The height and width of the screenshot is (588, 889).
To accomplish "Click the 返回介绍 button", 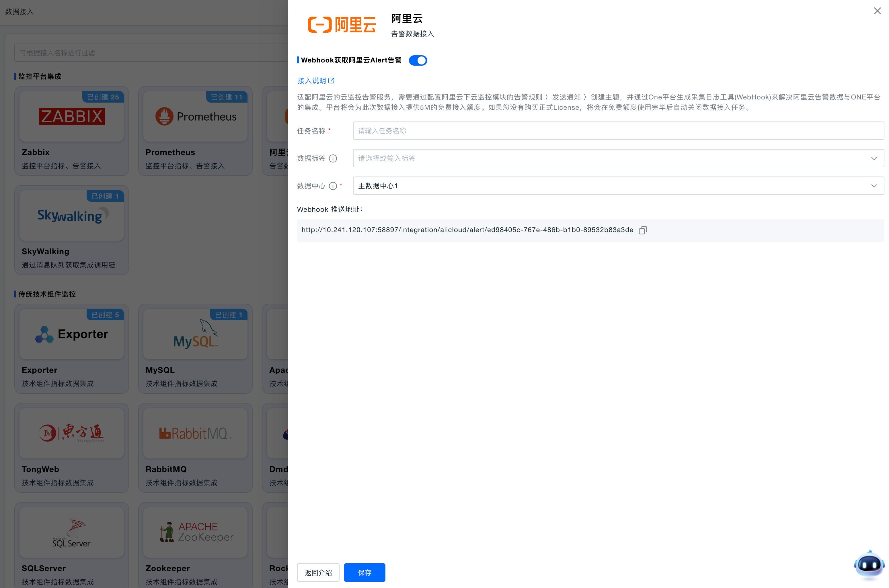I will click(318, 572).
